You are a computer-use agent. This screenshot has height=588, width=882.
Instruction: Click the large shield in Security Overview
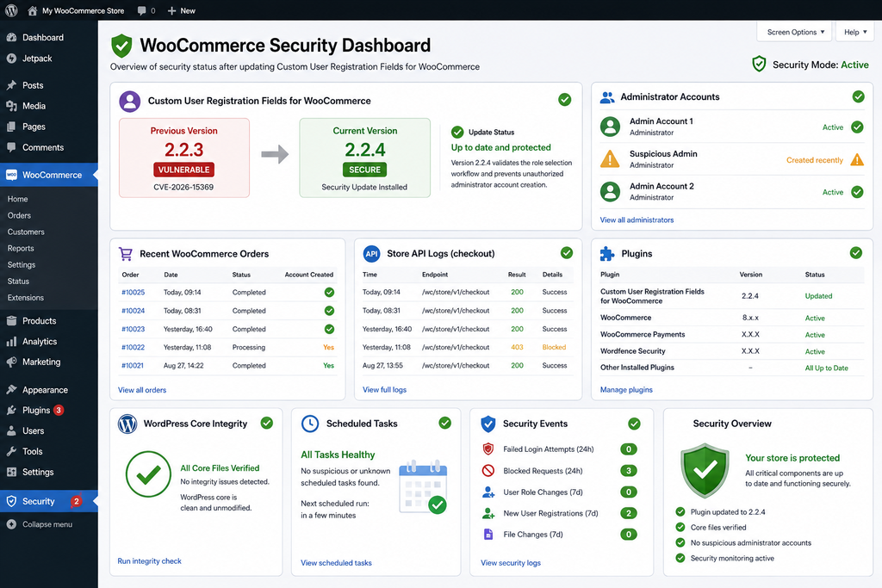[x=705, y=471]
